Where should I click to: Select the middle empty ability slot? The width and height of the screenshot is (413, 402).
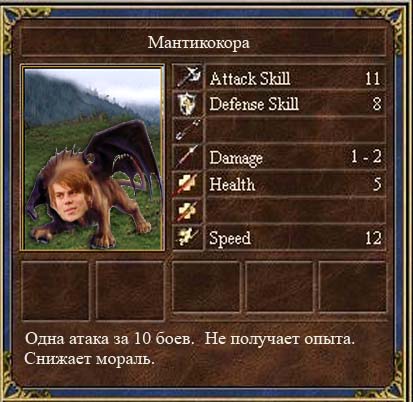point(206,287)
